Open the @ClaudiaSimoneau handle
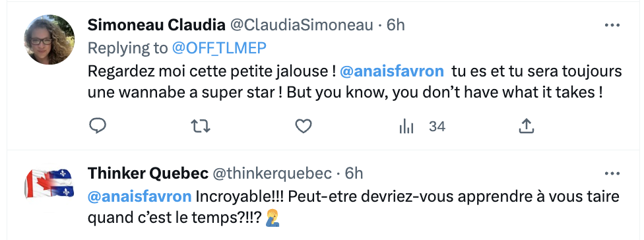 301,26
